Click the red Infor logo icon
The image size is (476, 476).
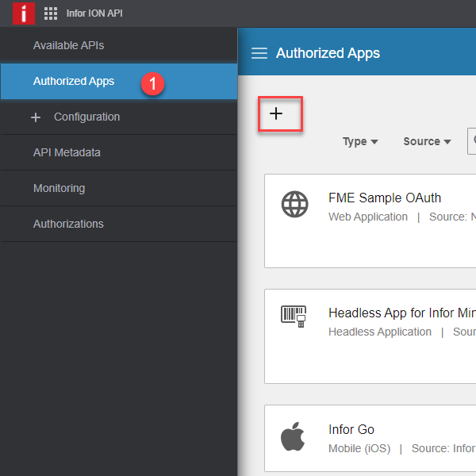point(24,13)
